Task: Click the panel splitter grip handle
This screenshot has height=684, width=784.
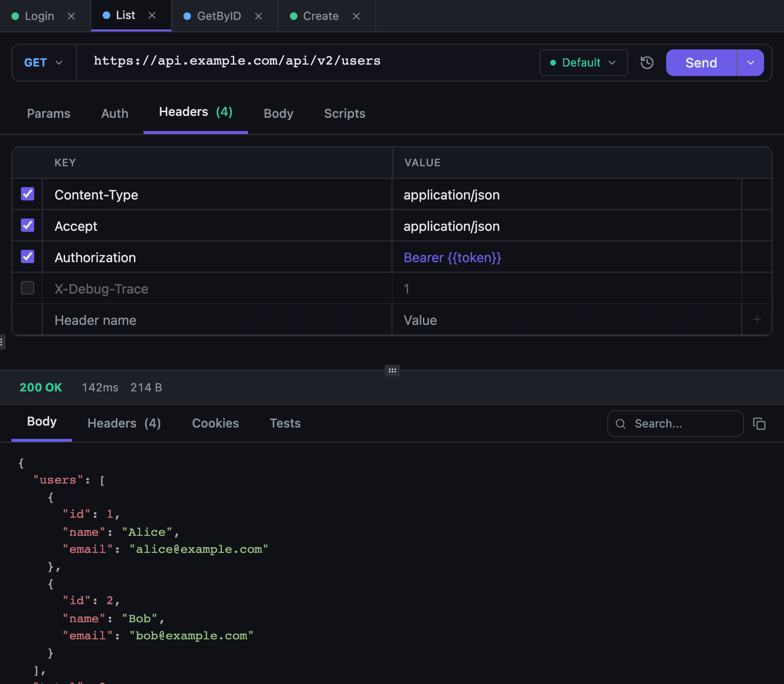Action: coord(392,370)
